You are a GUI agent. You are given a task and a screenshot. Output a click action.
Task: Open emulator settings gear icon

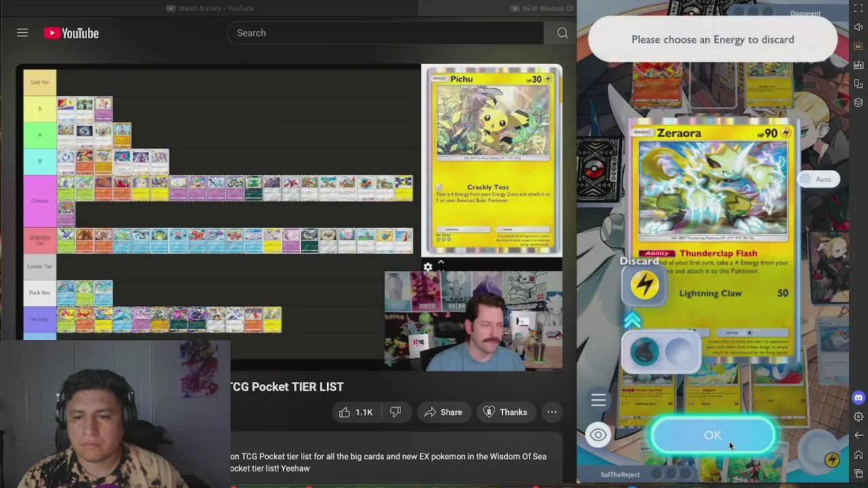(x=859, y=417)
